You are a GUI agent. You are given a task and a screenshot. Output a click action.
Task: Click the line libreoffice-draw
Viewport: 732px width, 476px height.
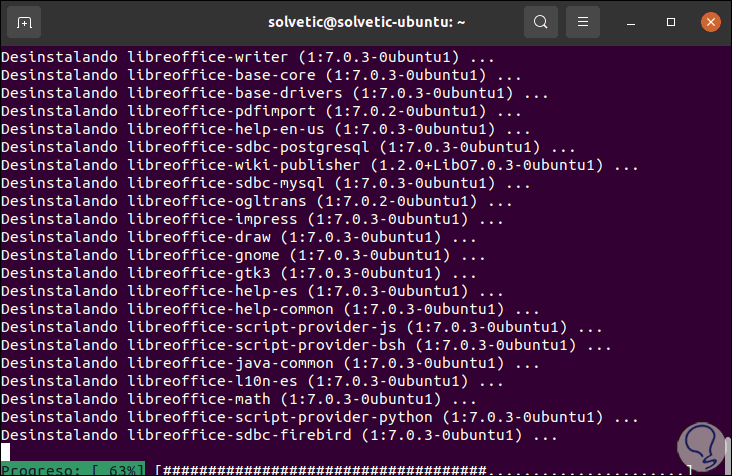239,238
